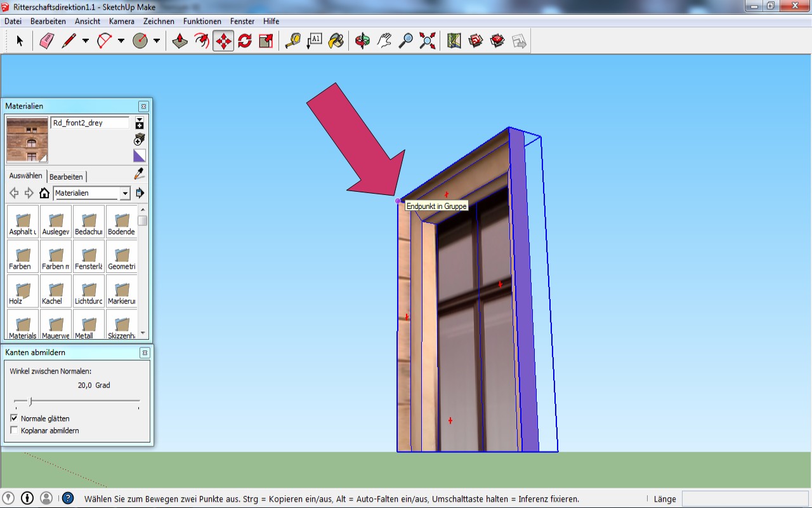The height and width of the screenshot is (508, 812).
Task: Activate the Push/Pull tool
Action: point(180,41)
